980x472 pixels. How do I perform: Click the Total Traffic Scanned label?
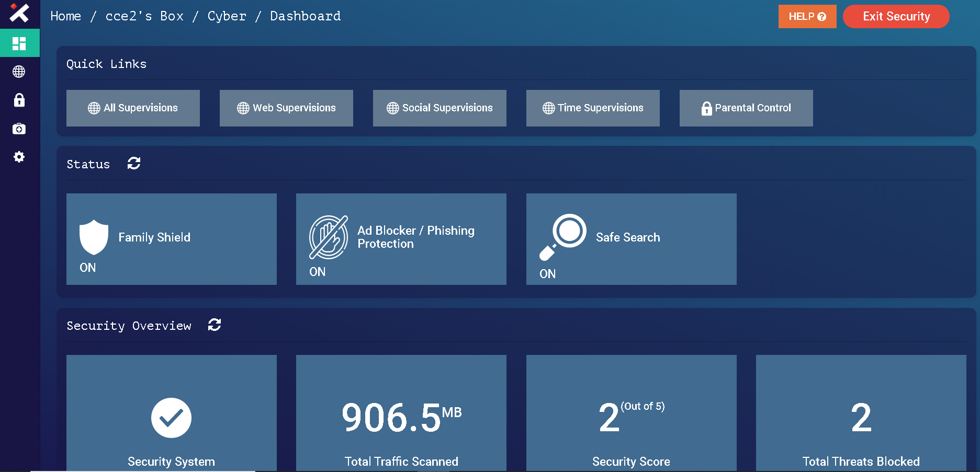401,462
